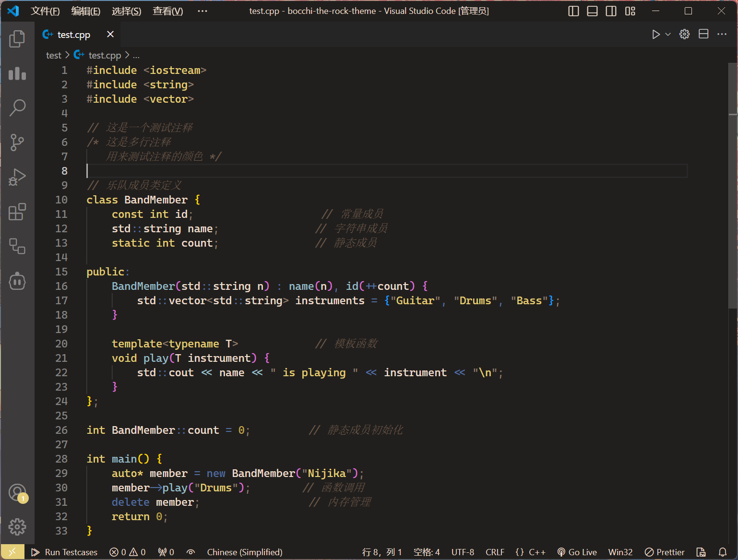Expand the breadcrumb ellipsis symbol

[136, 56]
